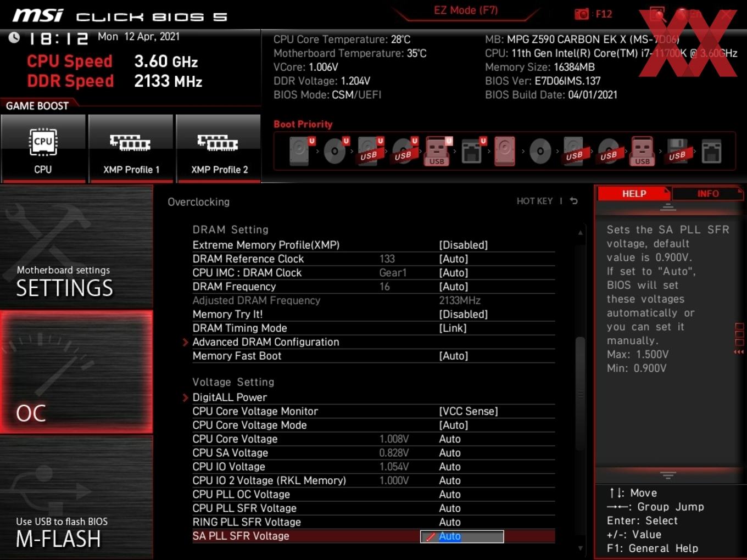747x560 pixels.
Task: Click CPU IO 2 Voltage (RKL Memory) Auto field
Action: (450, 480)
